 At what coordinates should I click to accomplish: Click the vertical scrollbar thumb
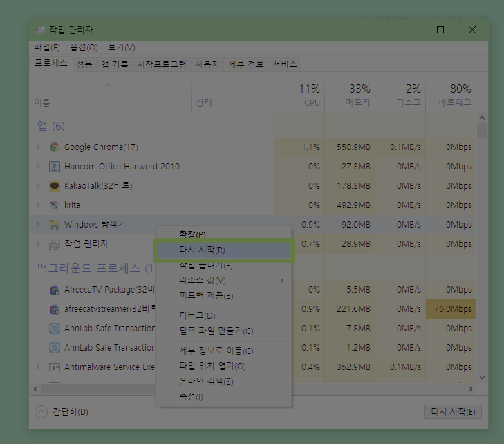[x=482, y=131]
